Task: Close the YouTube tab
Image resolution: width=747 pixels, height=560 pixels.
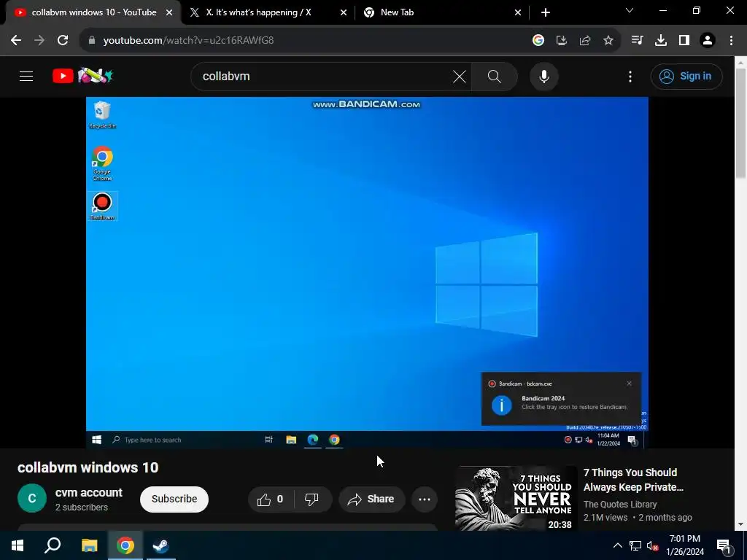Action: (169, 12)
